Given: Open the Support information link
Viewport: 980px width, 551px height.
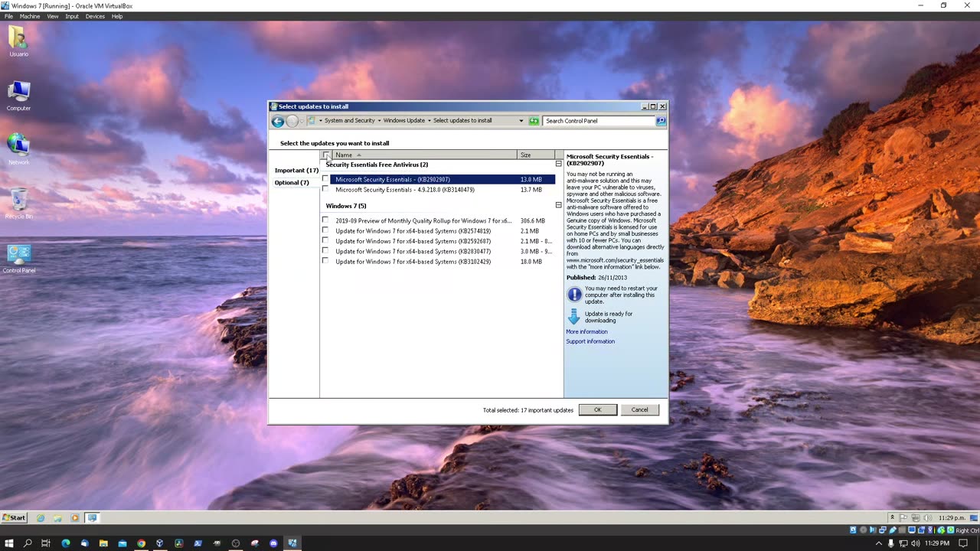Looking at the screenshot, I should click(x=590, y=341).
